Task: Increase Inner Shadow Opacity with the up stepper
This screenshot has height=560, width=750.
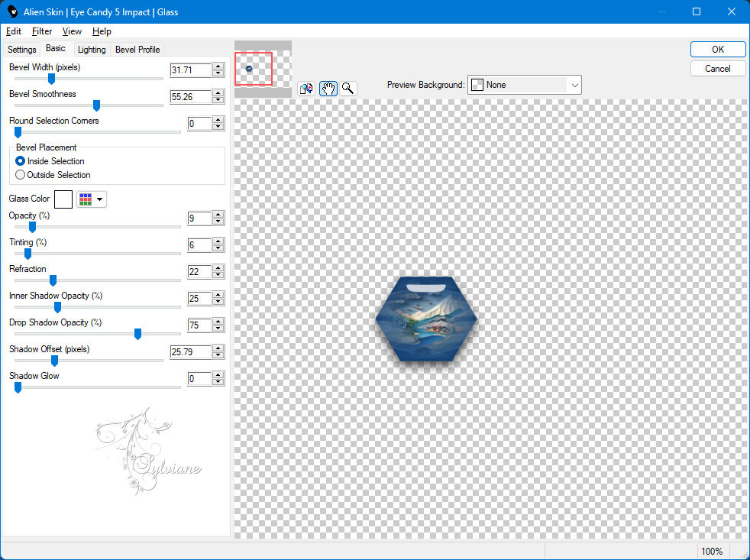Action: tap(218, 296)
